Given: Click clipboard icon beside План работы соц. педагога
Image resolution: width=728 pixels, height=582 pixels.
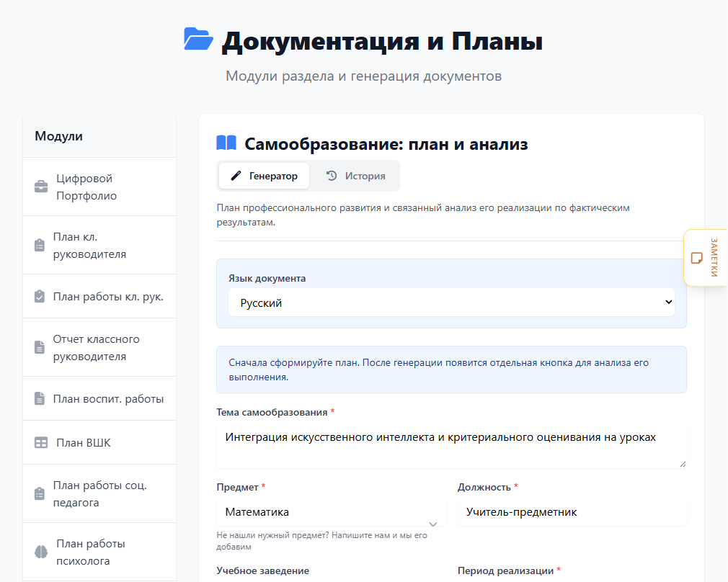Looking at the screenshot, I should [40, 493].
